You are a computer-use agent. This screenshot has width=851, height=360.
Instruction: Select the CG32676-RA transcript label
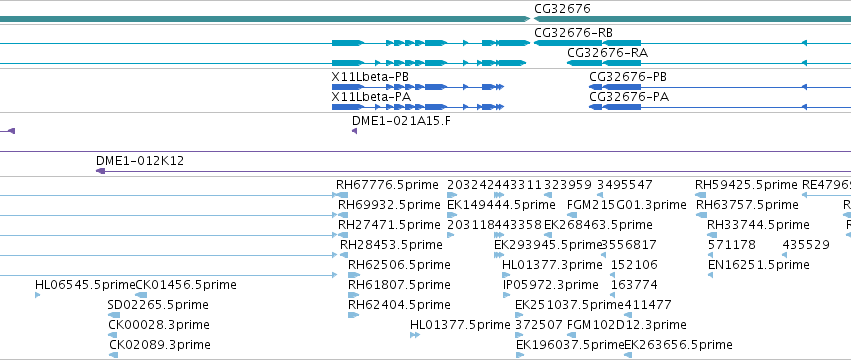pyautogui.click(x=607, y=53)
